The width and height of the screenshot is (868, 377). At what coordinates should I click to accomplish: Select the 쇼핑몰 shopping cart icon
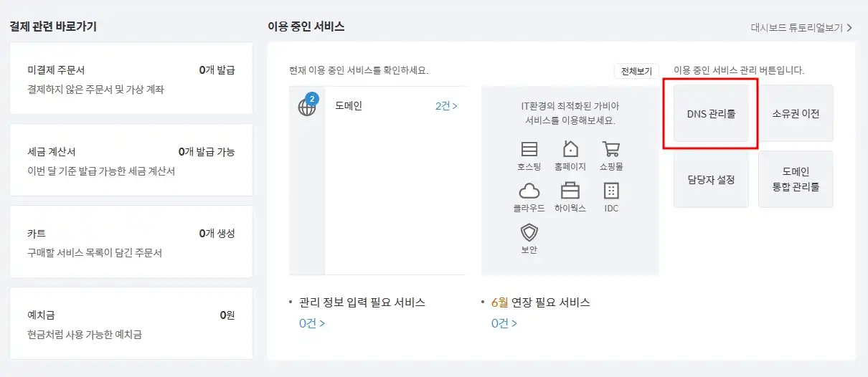611,149
